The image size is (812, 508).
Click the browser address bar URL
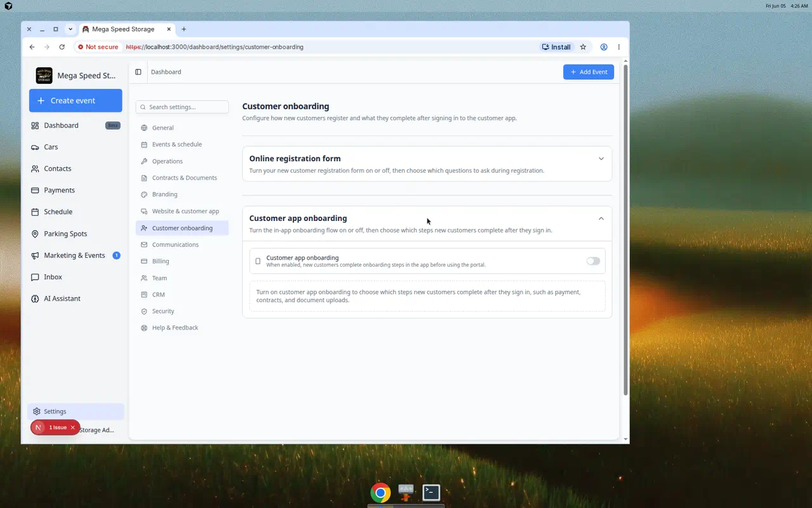214,47
